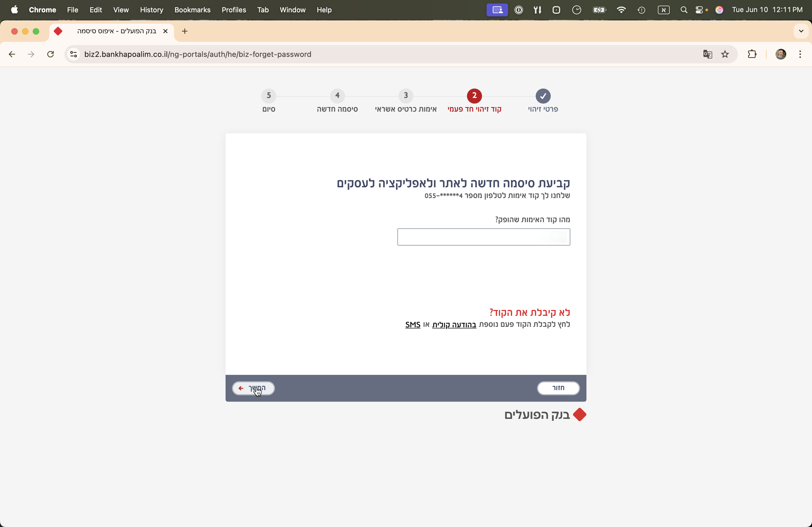
Task: Open Siri from the menu bar
Action: [719, 10]
